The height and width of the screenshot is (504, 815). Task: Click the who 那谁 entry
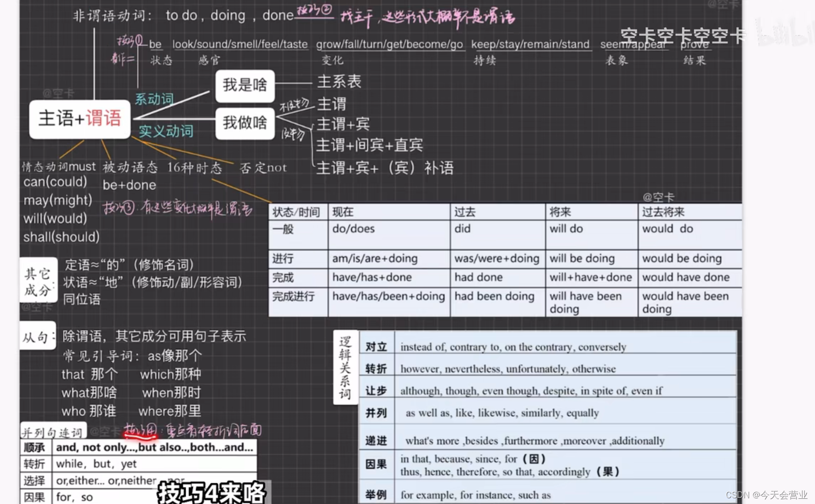(x=89, y=411)
